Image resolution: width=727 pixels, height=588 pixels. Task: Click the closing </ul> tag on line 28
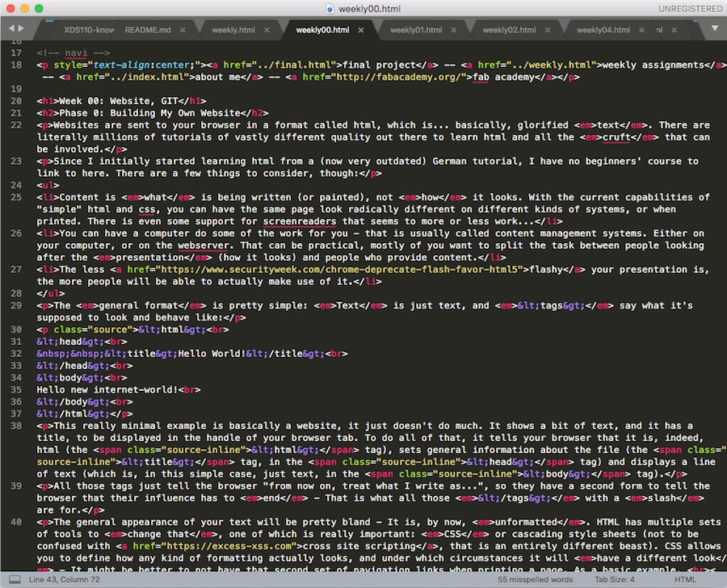pyautogui.click(x=51, y=293)
